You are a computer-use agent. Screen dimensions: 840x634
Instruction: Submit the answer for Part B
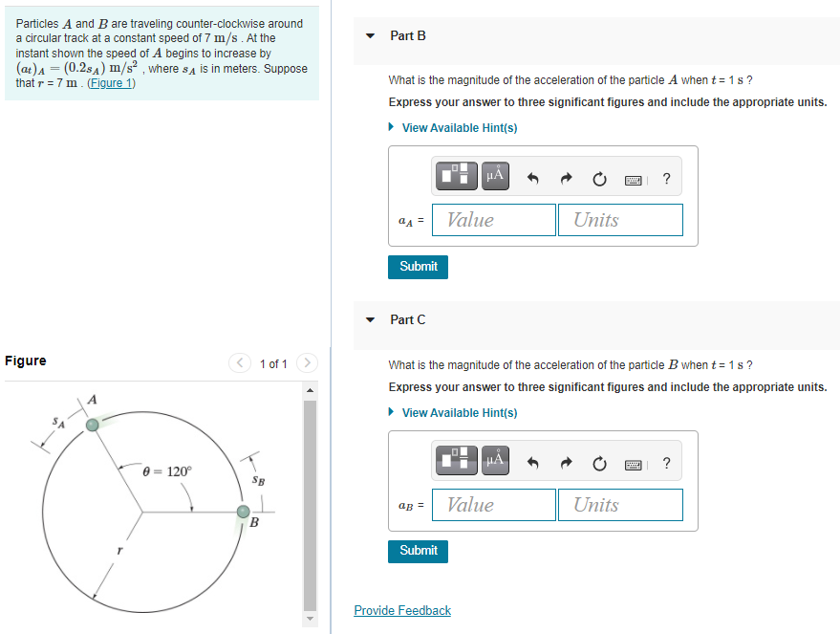(x=418, y=267)
